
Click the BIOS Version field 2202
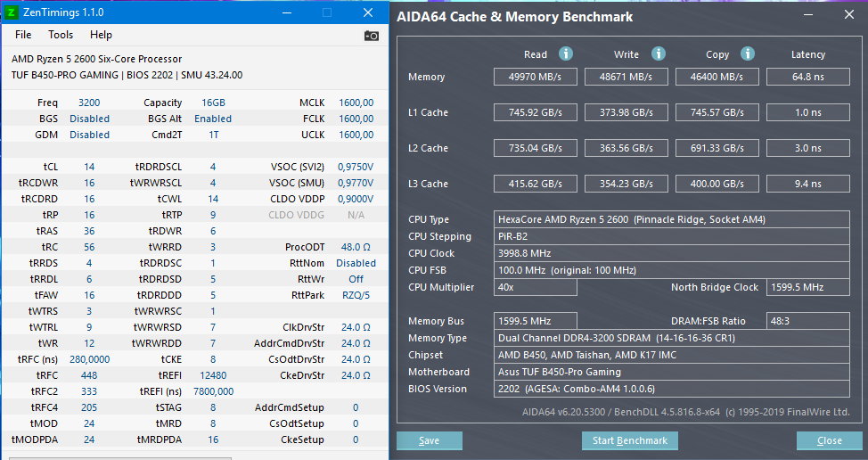coord(671,390)
